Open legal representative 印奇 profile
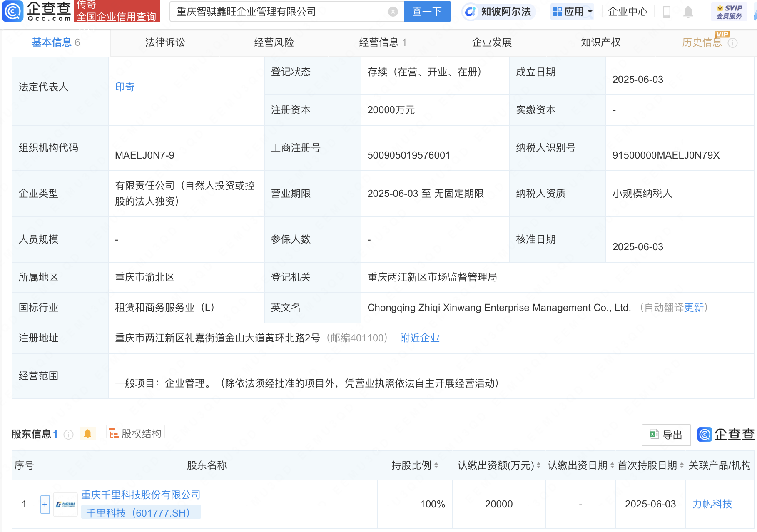This screenshot has height=532, width=757. (125, 87)
